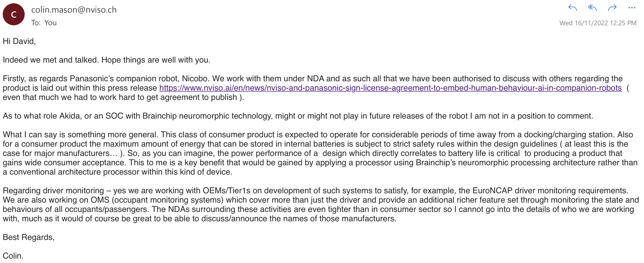Click the text "Regarding driver monitoring"
The image size is (644, 263).
(x=53, y=191)
